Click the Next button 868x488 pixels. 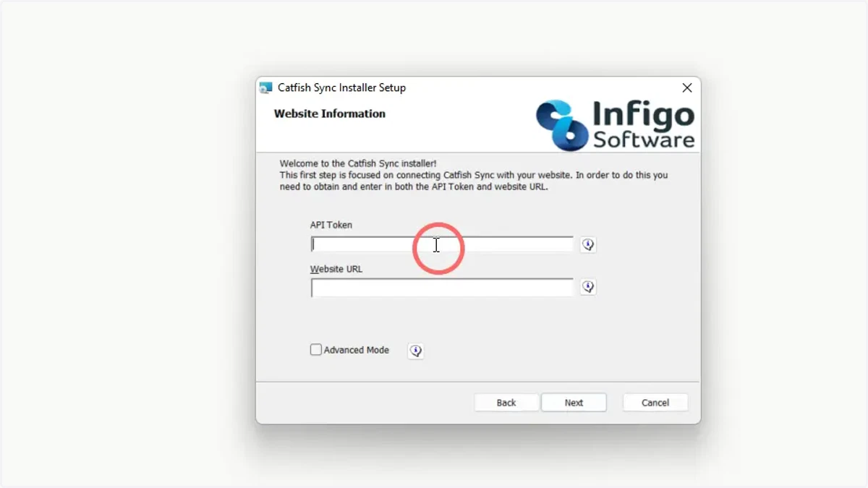[574, 403]
